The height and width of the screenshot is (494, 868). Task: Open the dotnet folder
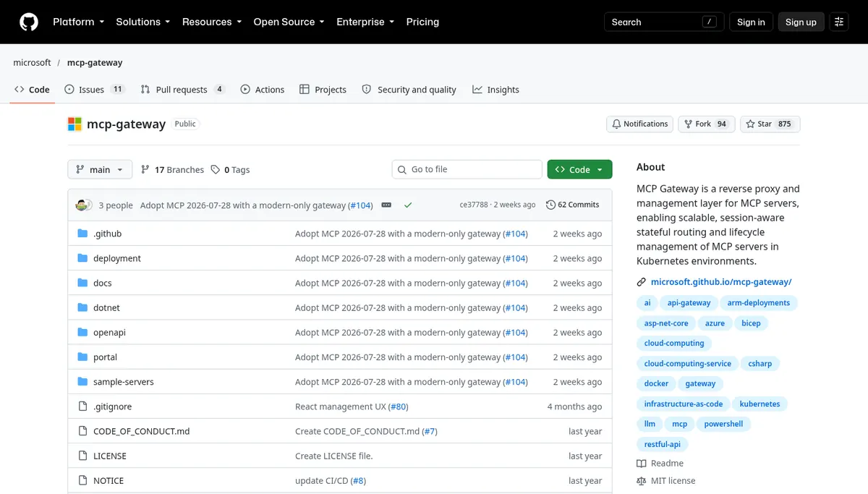coord(106,307)
